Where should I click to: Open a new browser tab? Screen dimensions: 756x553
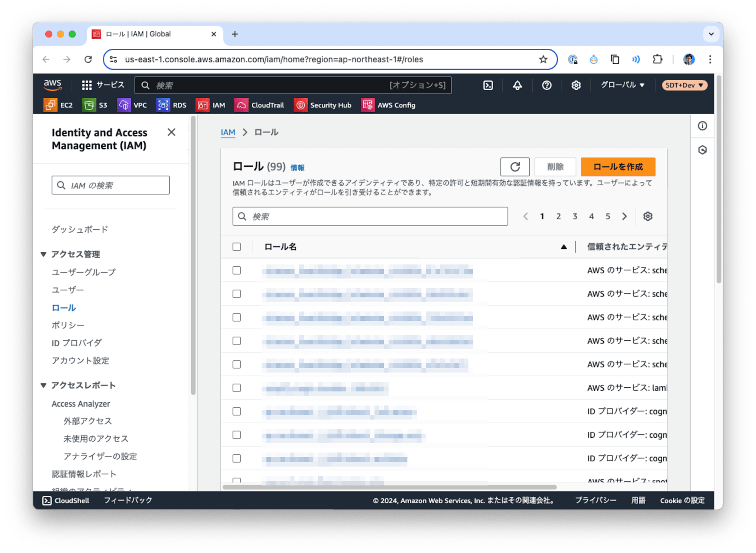pos(235,34)
